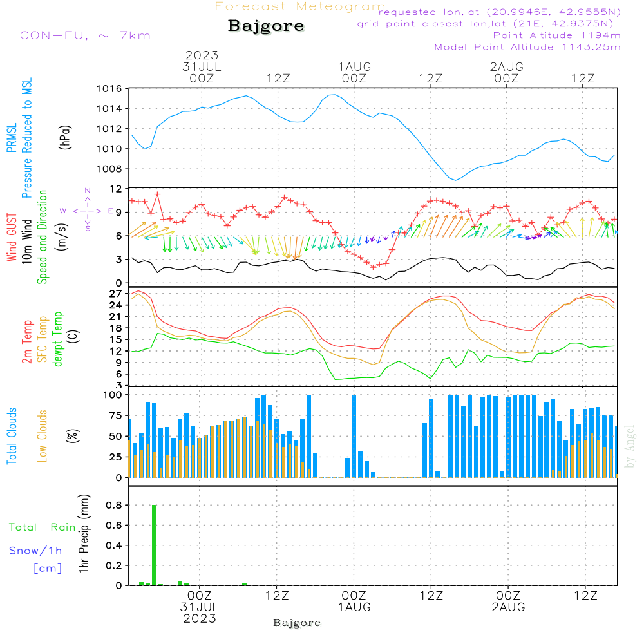Image resolution: width=644 pixels, height=644 pixels.
Task: Click the blue 'Total Clouds' legend label
Action: (12, 436)
